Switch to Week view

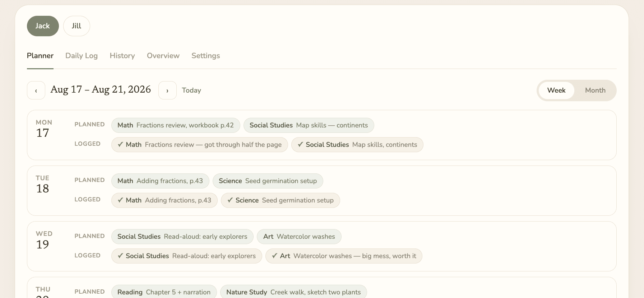coord(556,90)
